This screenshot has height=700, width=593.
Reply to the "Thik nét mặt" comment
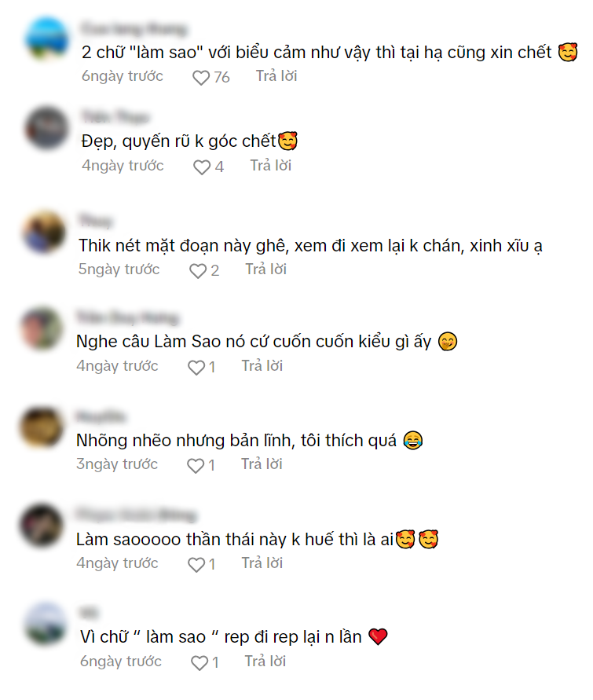coord(266,269)
